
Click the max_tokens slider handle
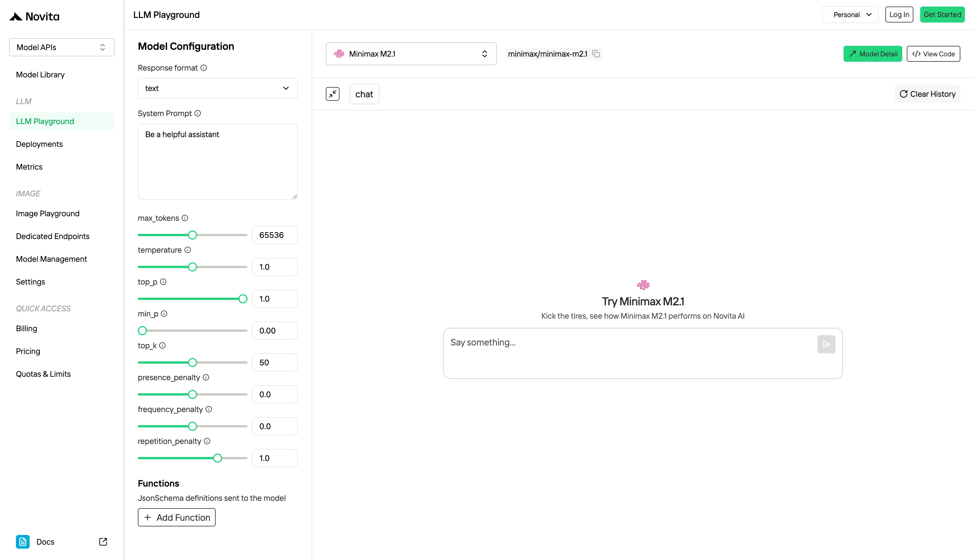[193, 235]
